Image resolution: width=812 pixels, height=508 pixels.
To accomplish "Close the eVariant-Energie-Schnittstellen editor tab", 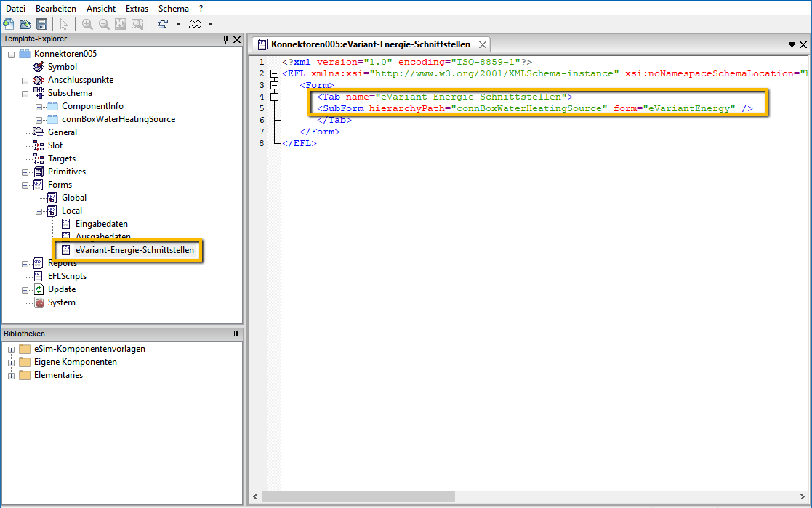I will (482, 44).
